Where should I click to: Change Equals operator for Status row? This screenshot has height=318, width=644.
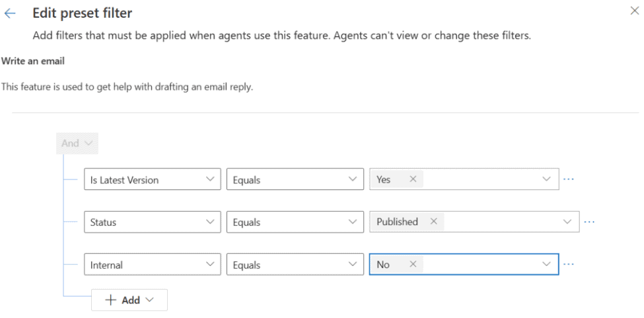(x=295, y=222)
